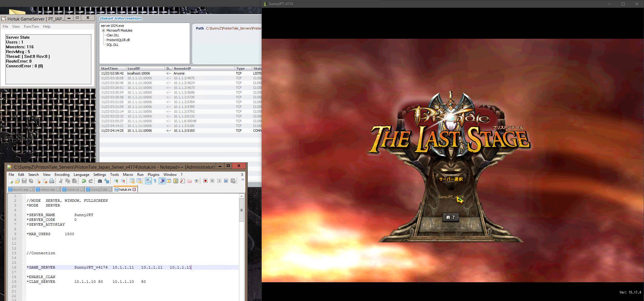Image resolution: width=644 pixels, height=301 pixels.
Task: Expand the Notepad++ toolbar overflow chevron
Action: click(x=243, y=180)
